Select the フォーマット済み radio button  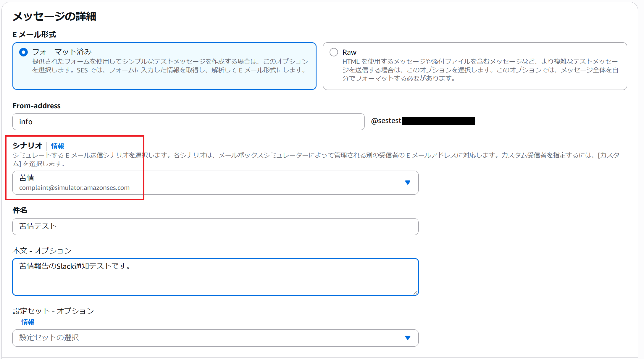(x=23, y=52)
